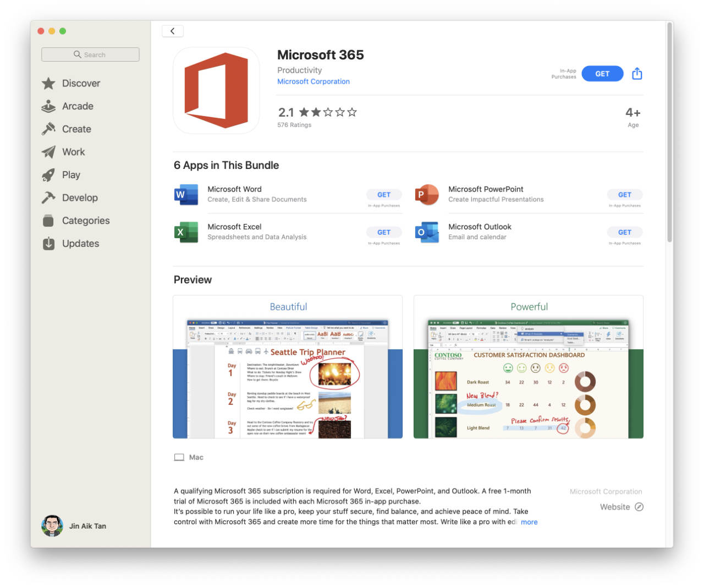Click the Jin Aik Tan avatar
This screenshot has width=704, height=588.
click(52, 526)
